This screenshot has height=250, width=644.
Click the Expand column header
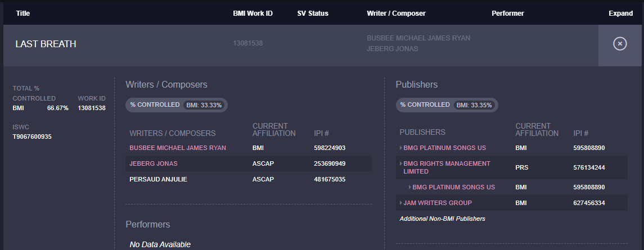click(x=620, y=13)
